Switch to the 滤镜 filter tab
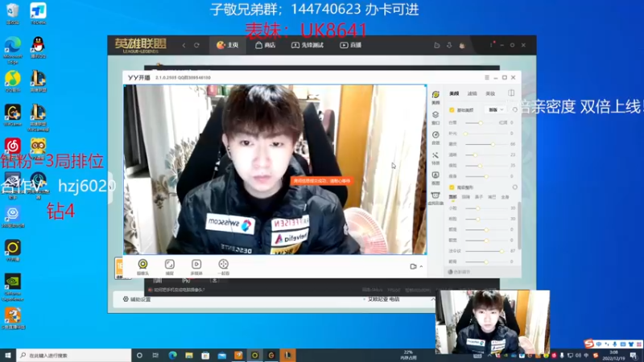 tap(473, 93)
